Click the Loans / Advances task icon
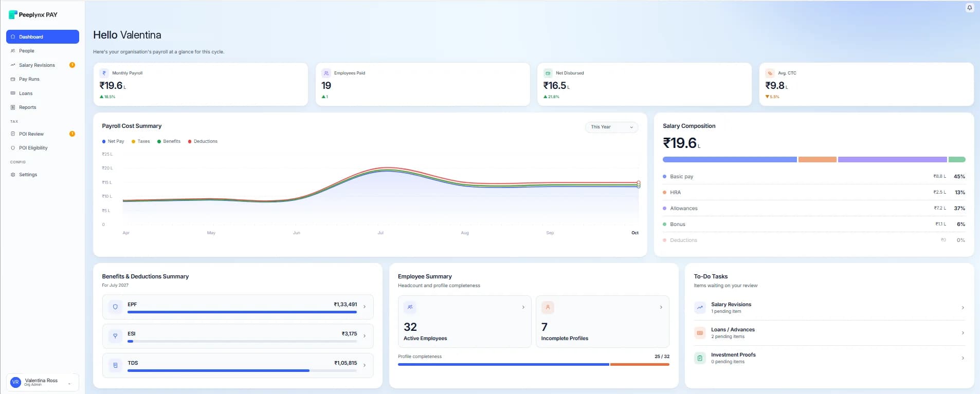The height and width of the screenshot is (394, 980). pos(700,333)
